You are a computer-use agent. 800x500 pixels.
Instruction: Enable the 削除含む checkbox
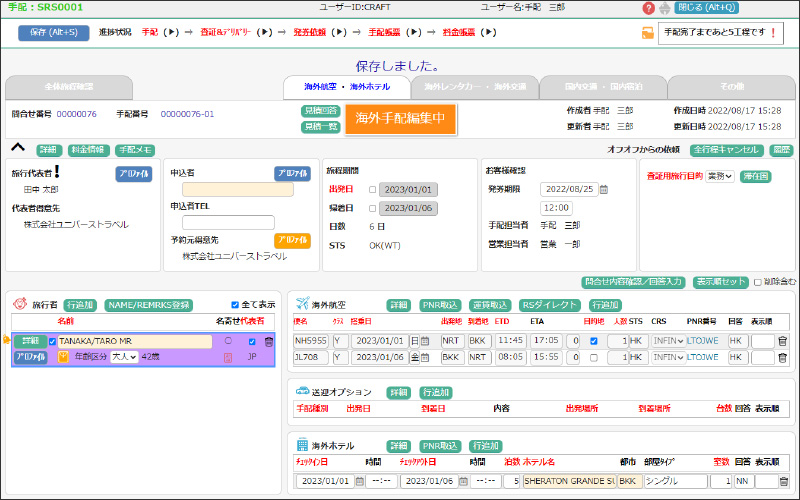click(757, 282)
